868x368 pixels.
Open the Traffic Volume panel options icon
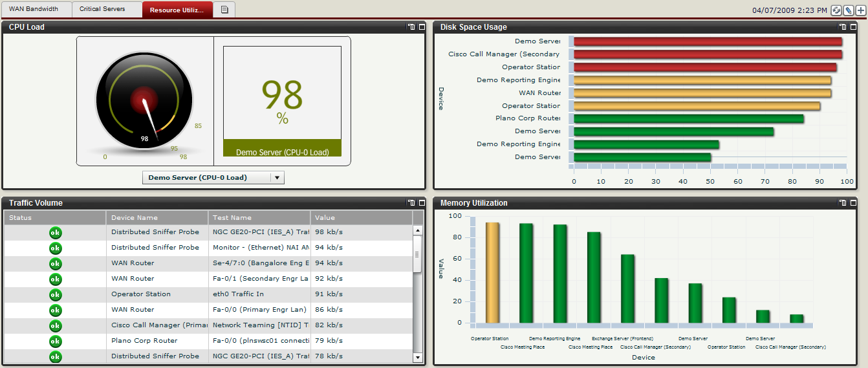pyautogui.click(x=411, y=203)
